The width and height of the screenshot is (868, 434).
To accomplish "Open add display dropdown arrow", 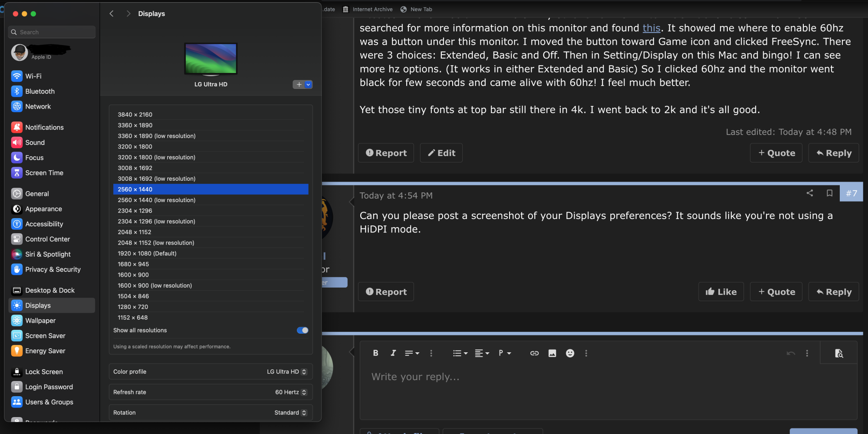I will [x=308, y=85].
